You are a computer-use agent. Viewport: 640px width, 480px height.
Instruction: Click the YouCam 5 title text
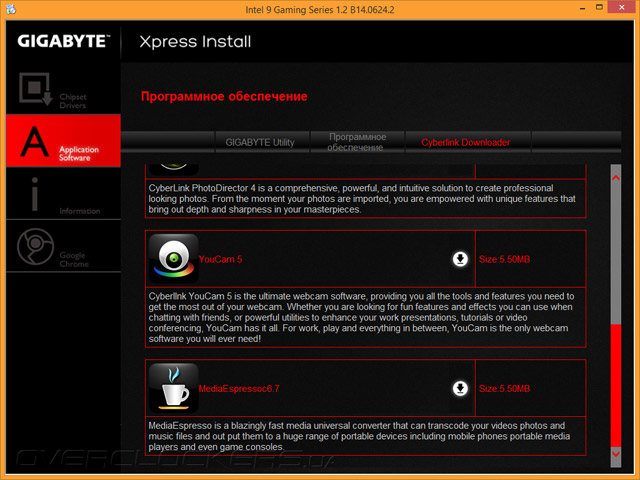(220, 259)
